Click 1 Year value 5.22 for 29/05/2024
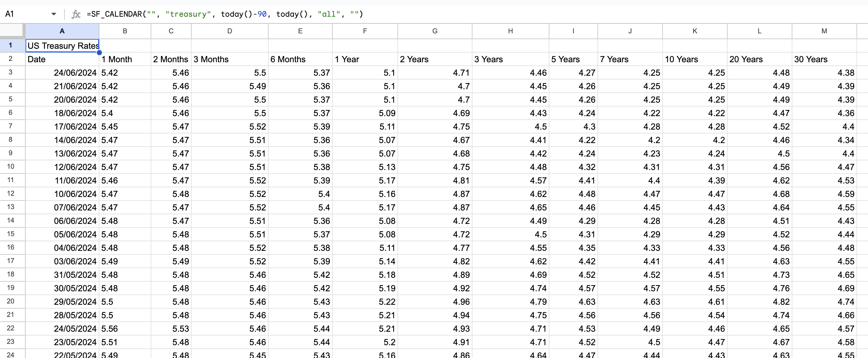 365,302
